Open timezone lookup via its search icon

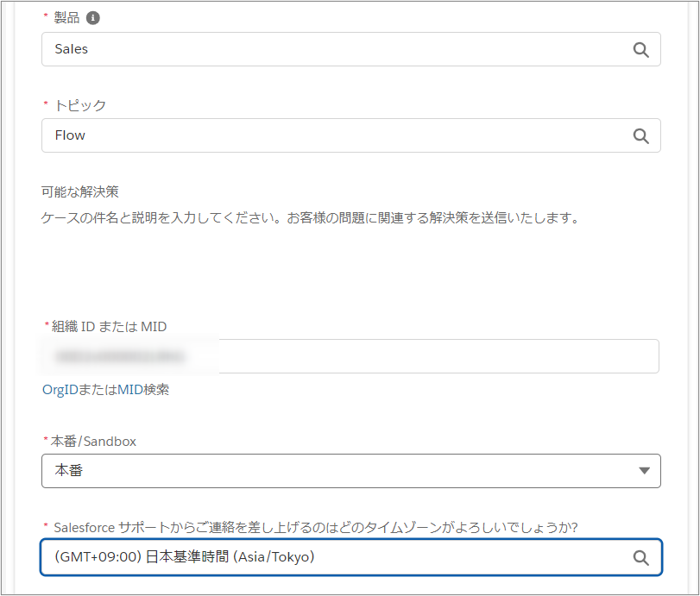click(640, 558)
